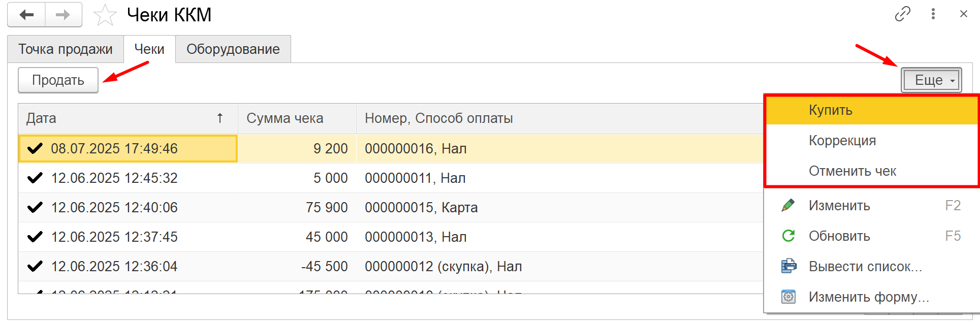This screenshot has width=980, height=323.
Task: Expand the Еще dropdown button
Action: point(931,80)
